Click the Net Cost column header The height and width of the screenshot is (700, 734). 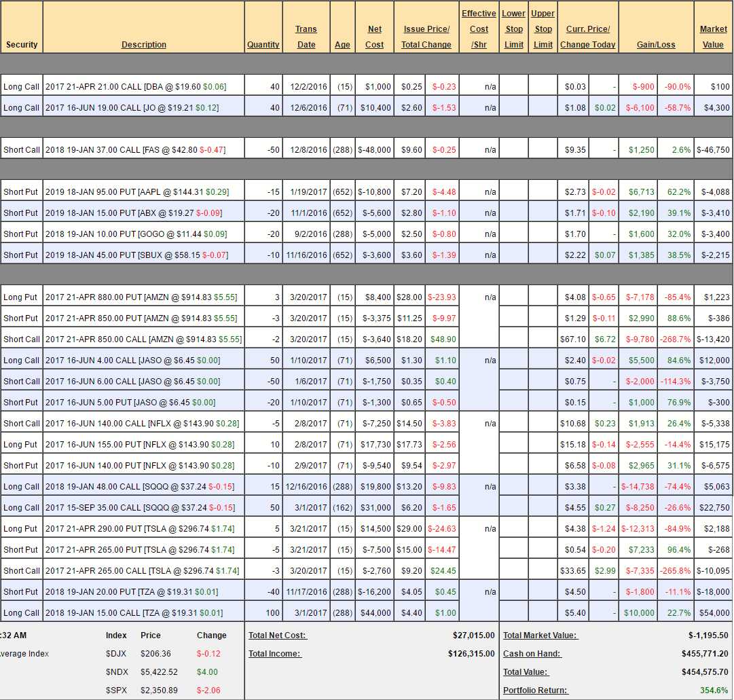tap(375, 37)
